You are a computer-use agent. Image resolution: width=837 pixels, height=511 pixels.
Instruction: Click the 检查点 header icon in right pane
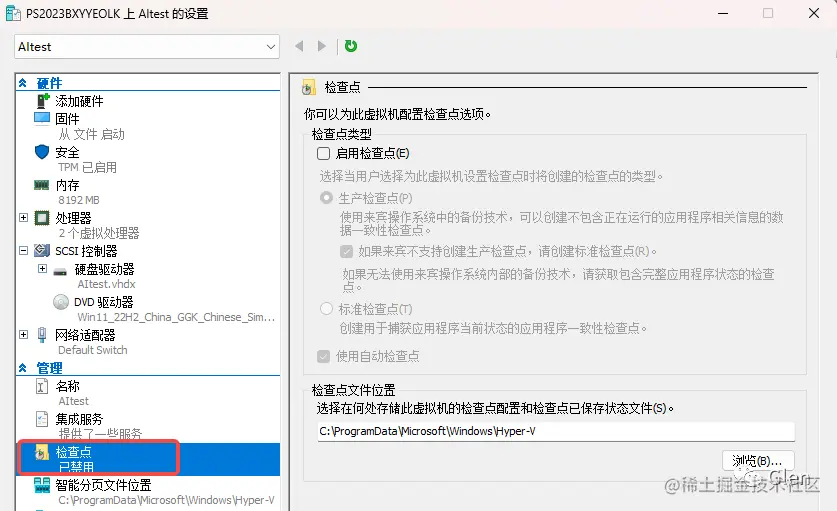pyautogui.click(x=309, y=87)
